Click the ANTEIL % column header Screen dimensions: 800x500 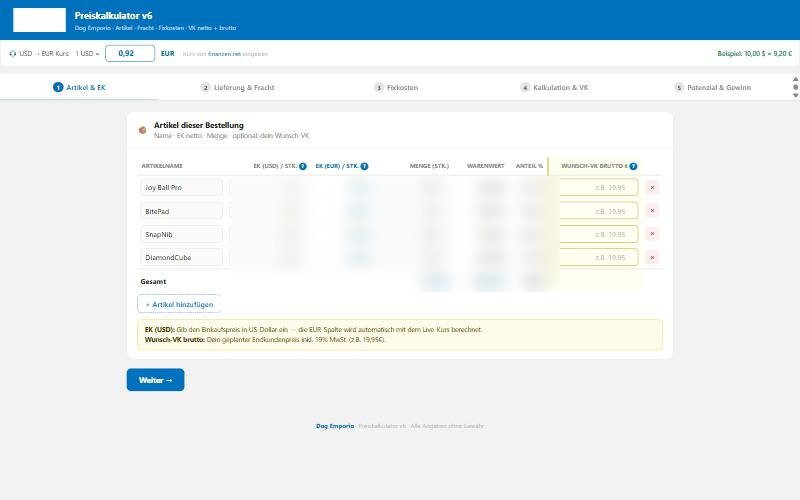tap(529, 166)
